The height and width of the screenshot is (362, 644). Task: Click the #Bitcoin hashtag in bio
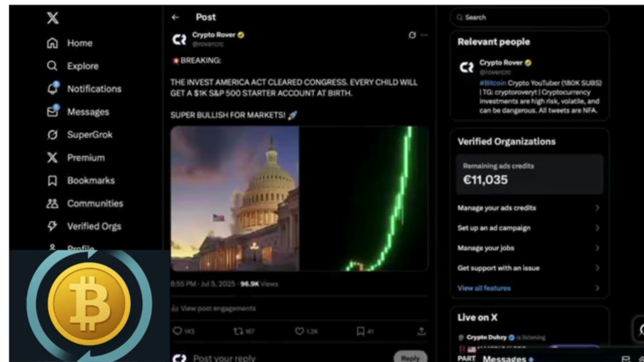point(493,83)
